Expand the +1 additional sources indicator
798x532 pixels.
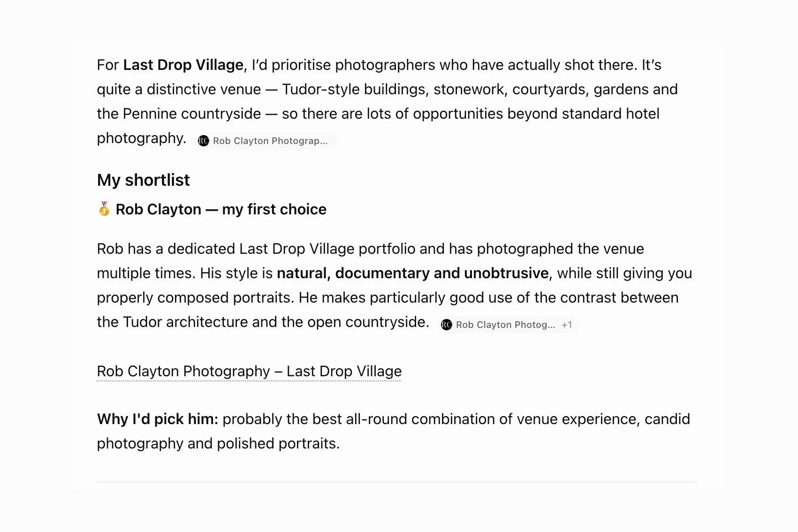[x=567, y=325]
